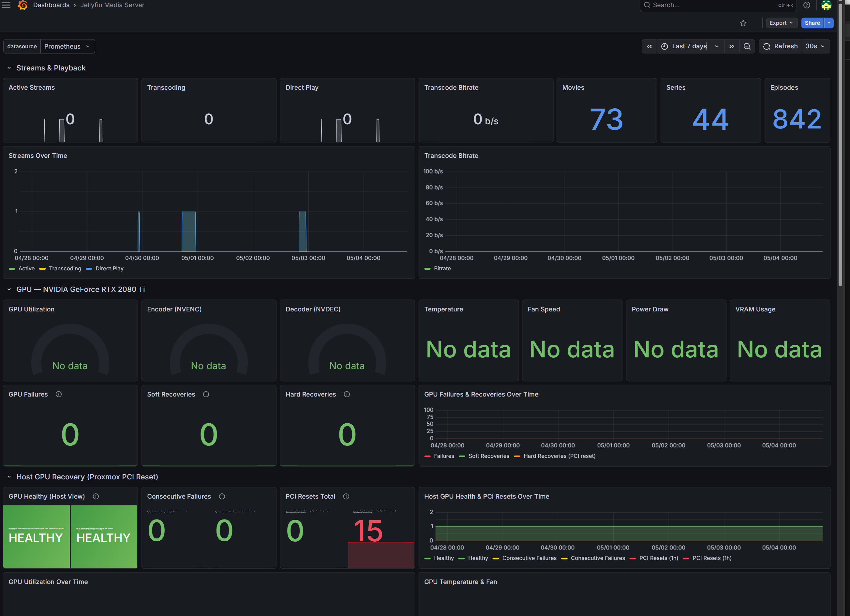Open the hamburger navigation menu
Image resolution: width=850 pixels, height=616 pixels.
[x=6, y=5]
